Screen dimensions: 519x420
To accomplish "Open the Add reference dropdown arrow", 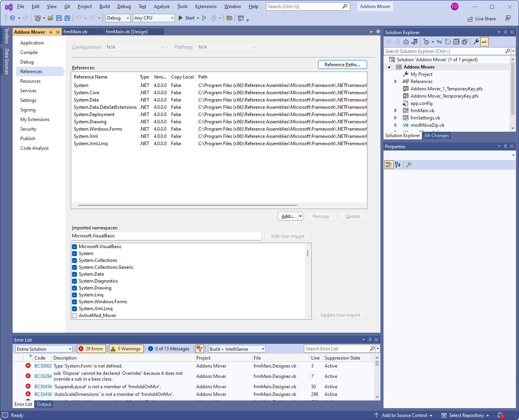I will coord(300,216).
